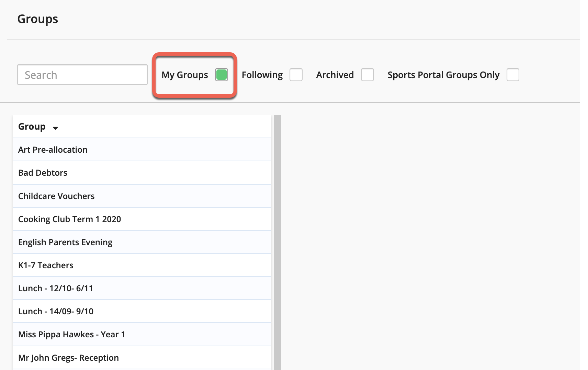Click the Search groups input field

[82, 75]
